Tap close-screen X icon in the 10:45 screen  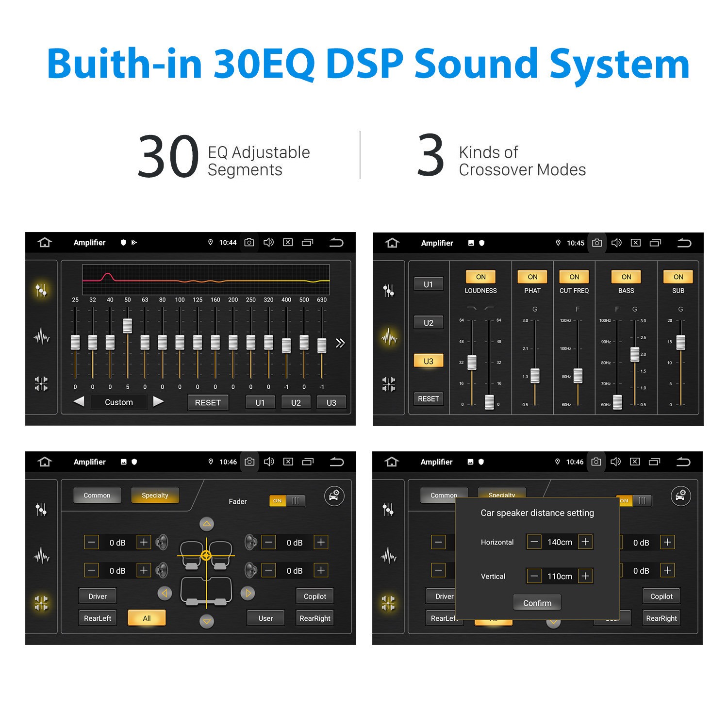pyautogui.click(x=636, y=243)
